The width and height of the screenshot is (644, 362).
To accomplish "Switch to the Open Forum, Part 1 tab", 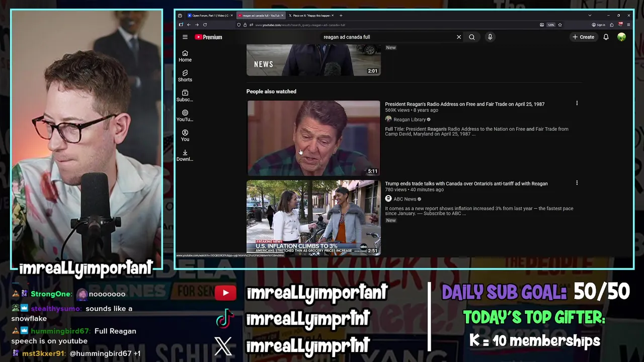I will (x=209, y=16).
